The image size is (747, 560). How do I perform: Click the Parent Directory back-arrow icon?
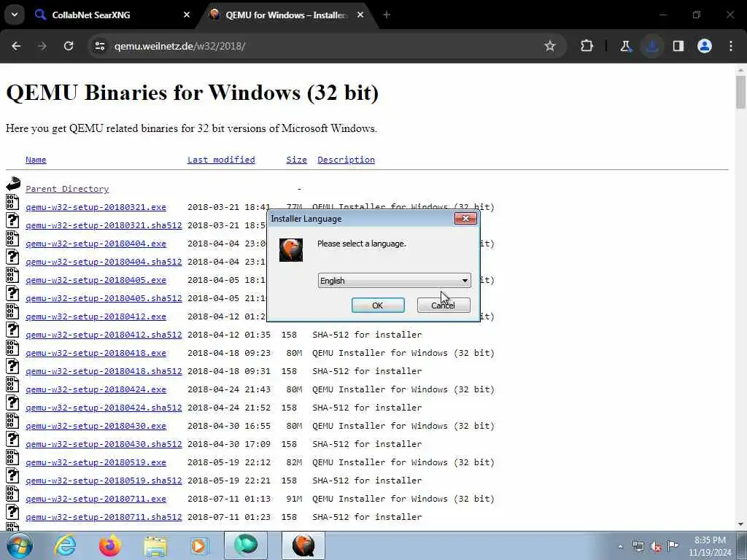[x=13, y=184]
